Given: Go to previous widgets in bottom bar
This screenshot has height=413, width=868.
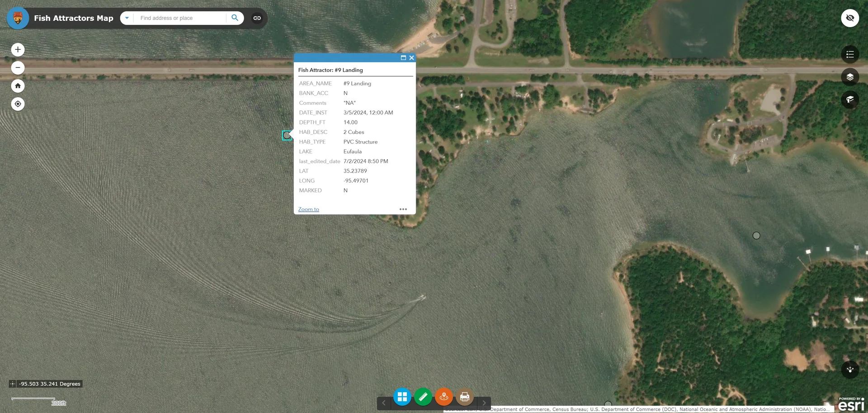Looking at the screenshot, I should 384,403.
